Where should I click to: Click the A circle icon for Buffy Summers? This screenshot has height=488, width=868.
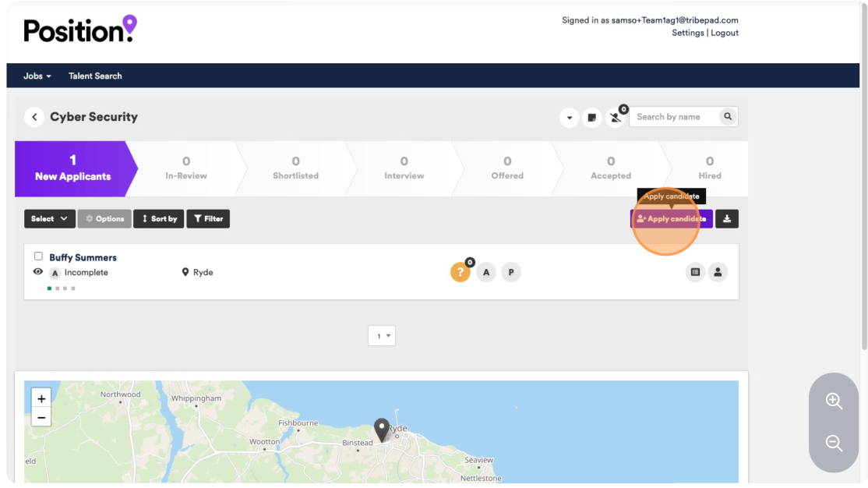pos(486,272)
